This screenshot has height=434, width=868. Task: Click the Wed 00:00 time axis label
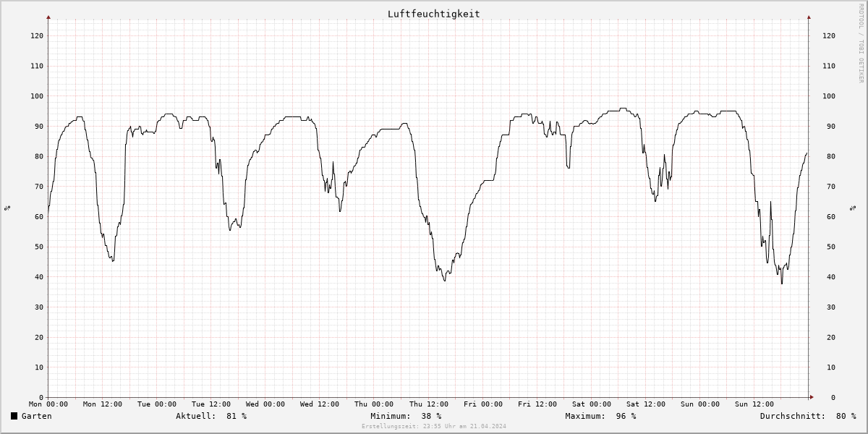tap(265, 404)
